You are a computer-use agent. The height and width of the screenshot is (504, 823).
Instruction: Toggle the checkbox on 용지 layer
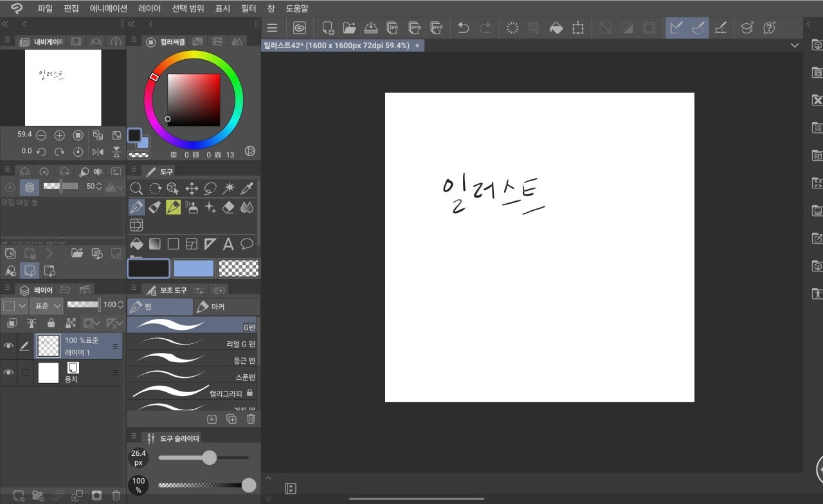pyautogui.click(x=25, y=372)
